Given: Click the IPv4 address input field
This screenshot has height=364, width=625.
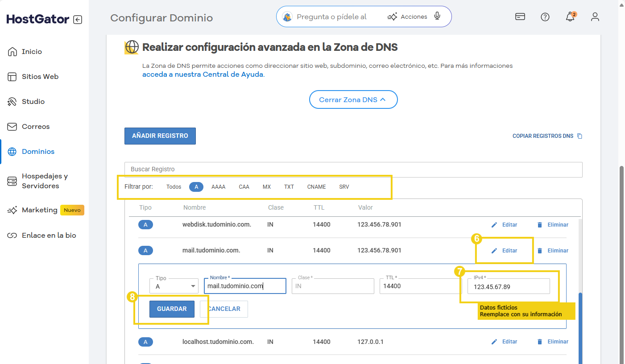Looking at the screenshot, I should click(509, 287).
